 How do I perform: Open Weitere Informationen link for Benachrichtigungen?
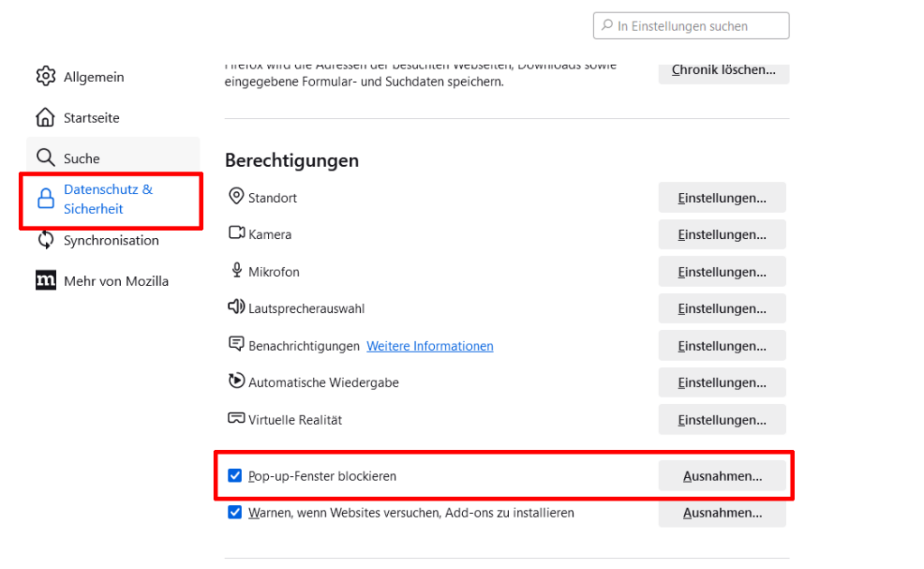(x=430, y=346)
